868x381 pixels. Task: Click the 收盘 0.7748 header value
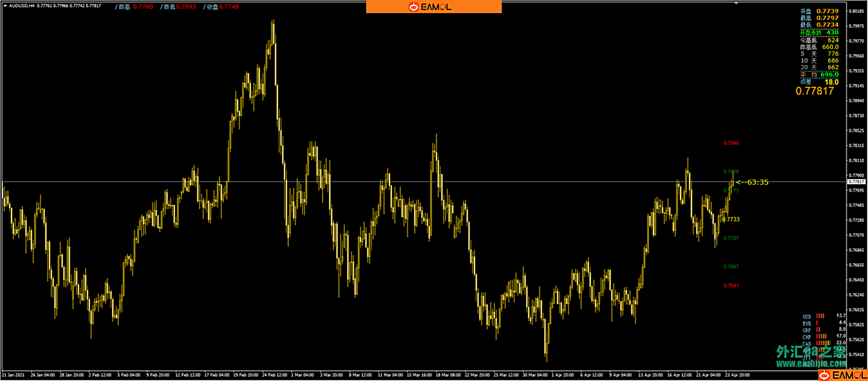229,7
